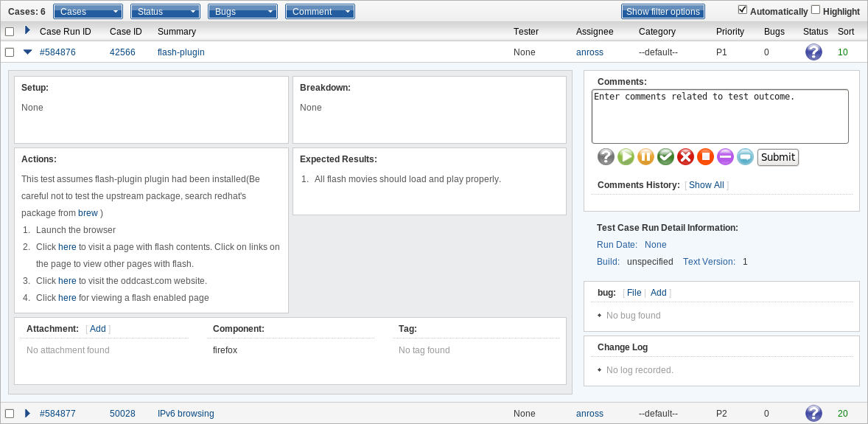Toggle the Automatically checkbox

[x=743, y=10]
